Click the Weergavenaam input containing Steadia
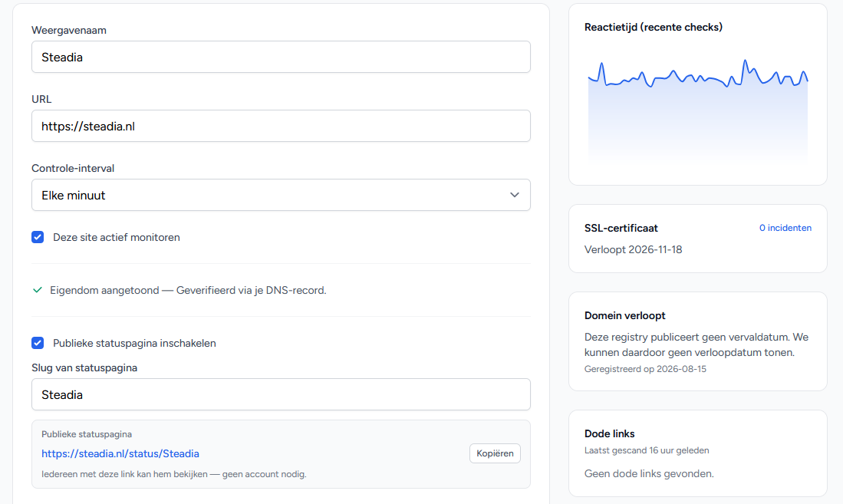The image size is (843, 504). [x=281, y=57]
